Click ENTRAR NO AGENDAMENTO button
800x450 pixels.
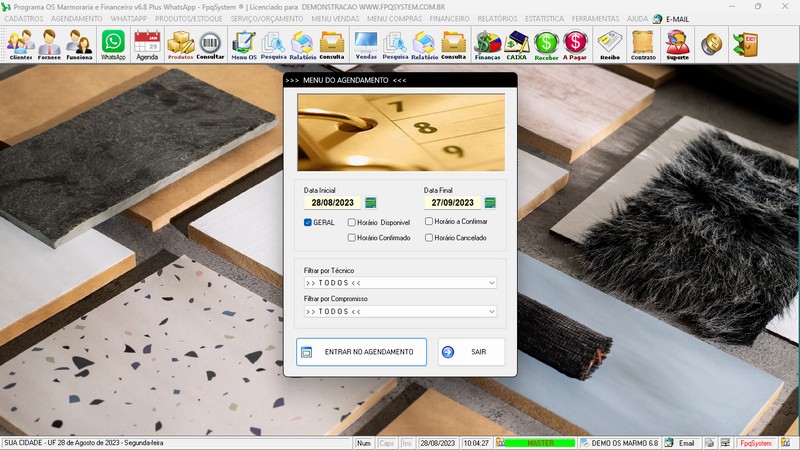pyautogui.click(x=361, y=352)
